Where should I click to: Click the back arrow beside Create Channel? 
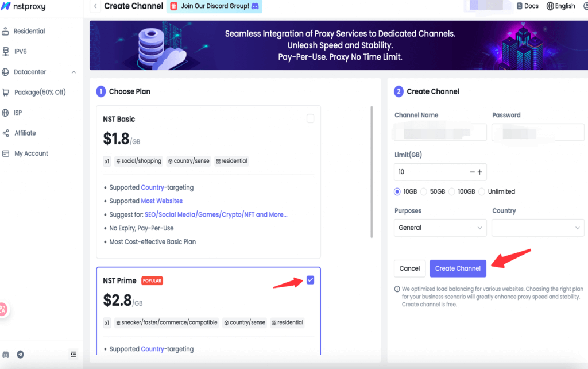[x=95, y=6]
